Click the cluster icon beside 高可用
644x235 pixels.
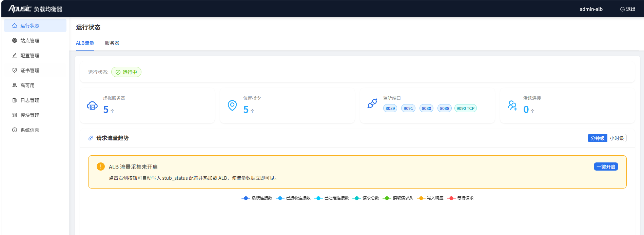15,85
